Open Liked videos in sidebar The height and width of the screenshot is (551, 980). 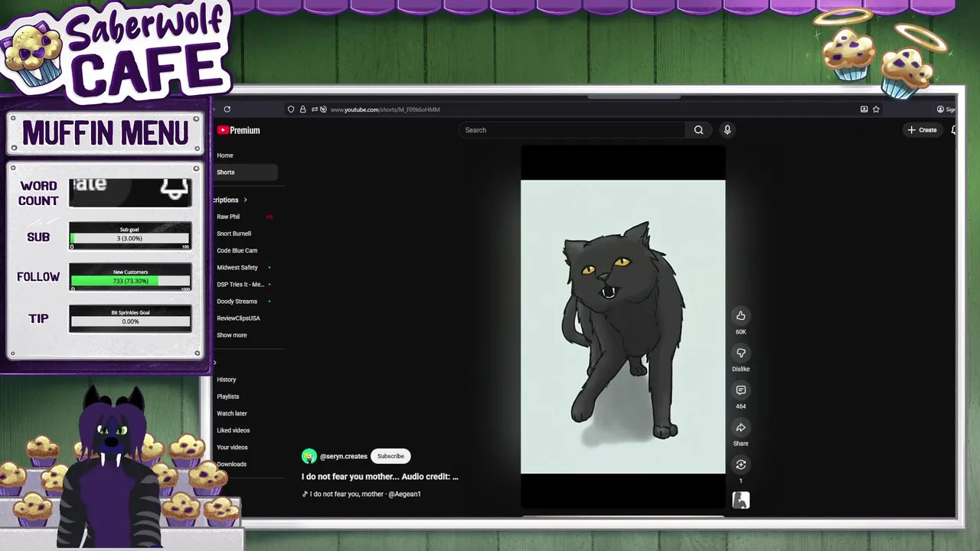coord(233,430)
